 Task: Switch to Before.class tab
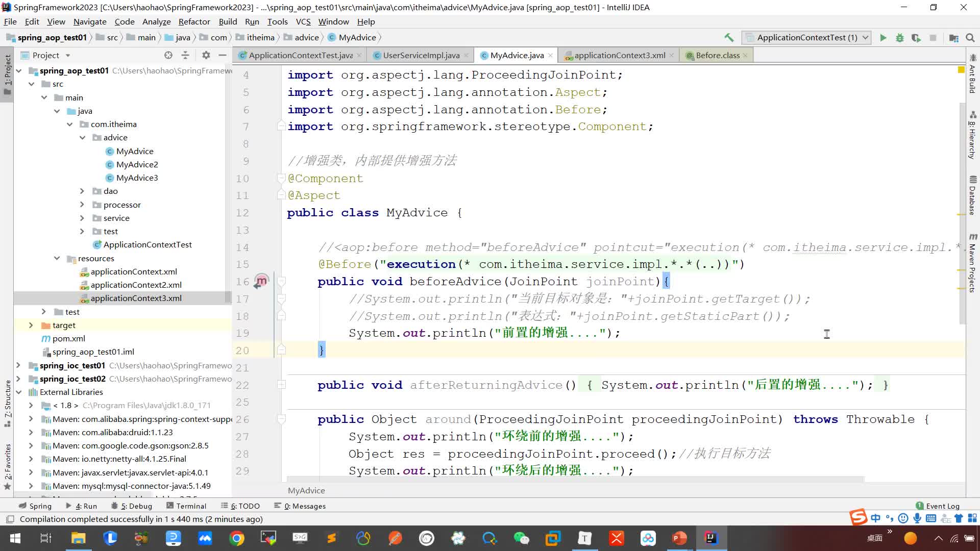(717, 55)
